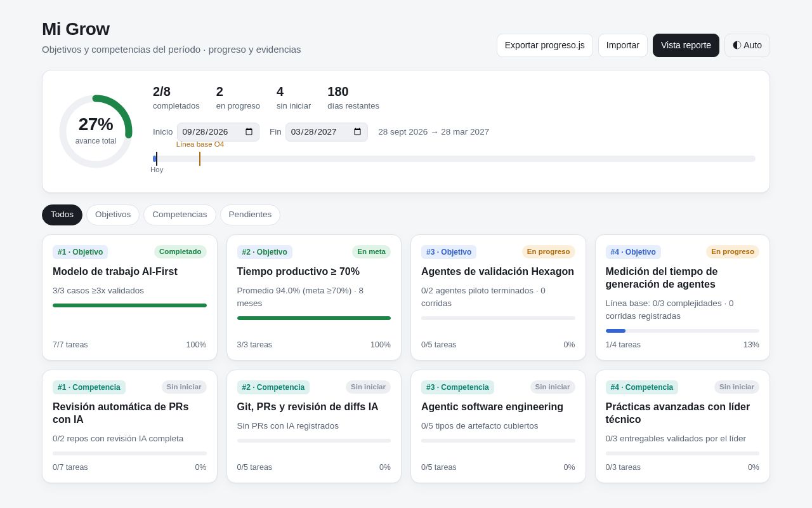Click the 3/3 tareas label
Screen dimensions: 812x508
[x=254, y=345]
